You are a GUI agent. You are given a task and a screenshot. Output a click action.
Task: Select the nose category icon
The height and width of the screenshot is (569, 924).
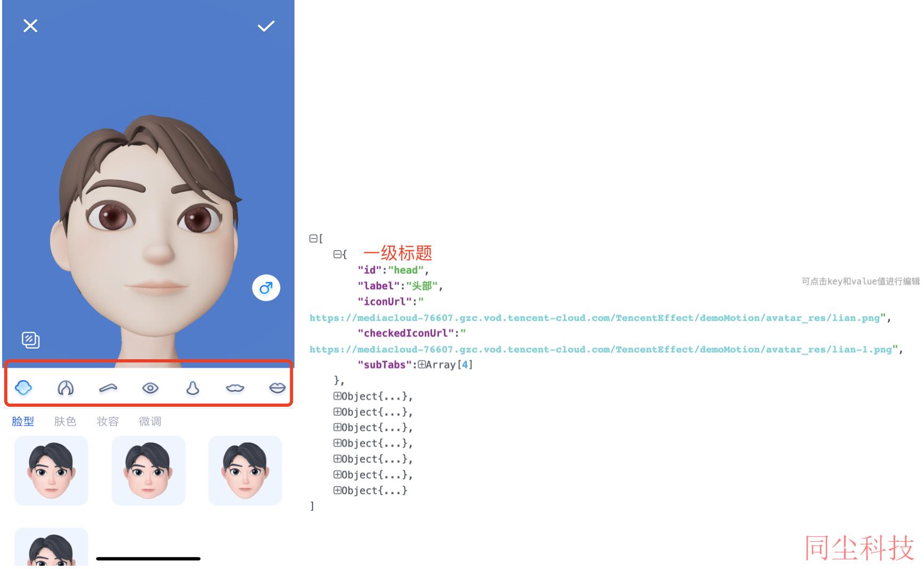(193, 388)
